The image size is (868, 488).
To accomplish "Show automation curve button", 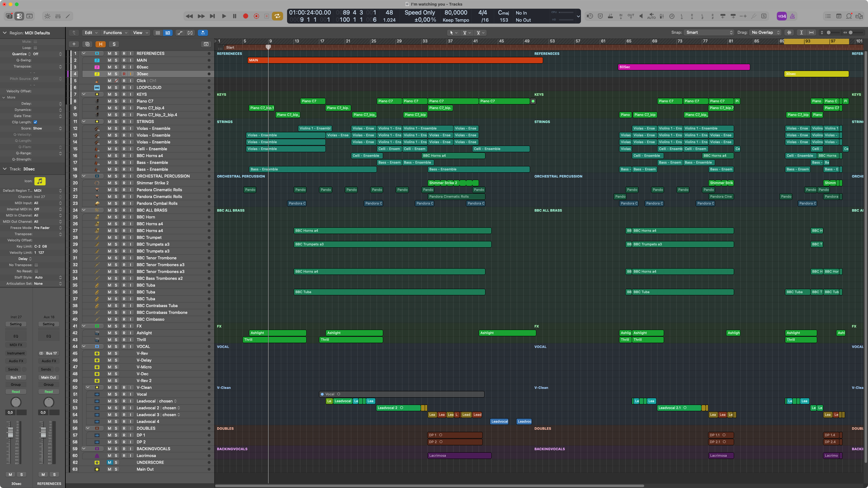I will pyautogui.click(x=180, y=33).
